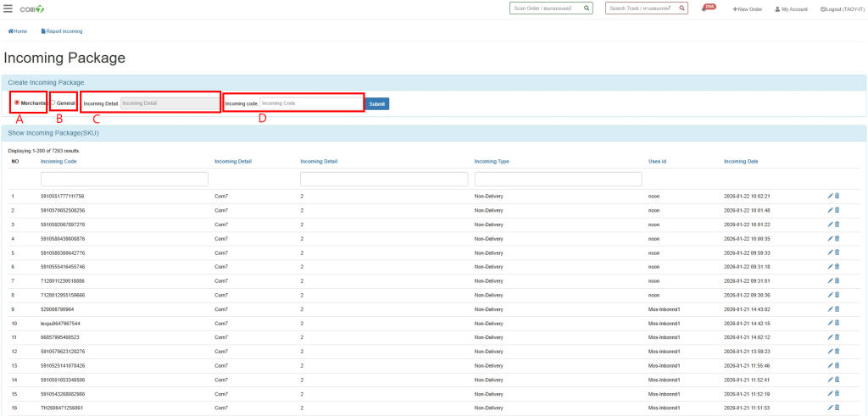This screenshot has width=868, height=416.
Task: Delete row 3 using the trash icon
Action: 837,225
